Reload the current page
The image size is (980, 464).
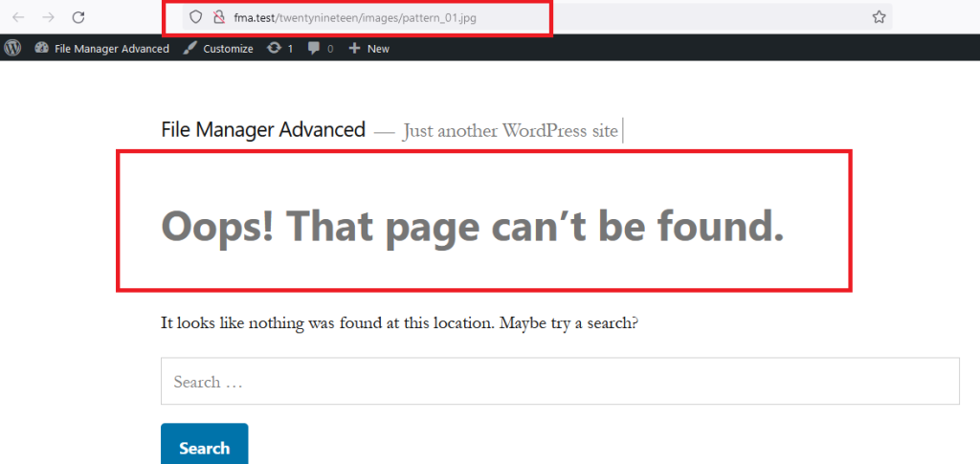(x=78, y=17)
